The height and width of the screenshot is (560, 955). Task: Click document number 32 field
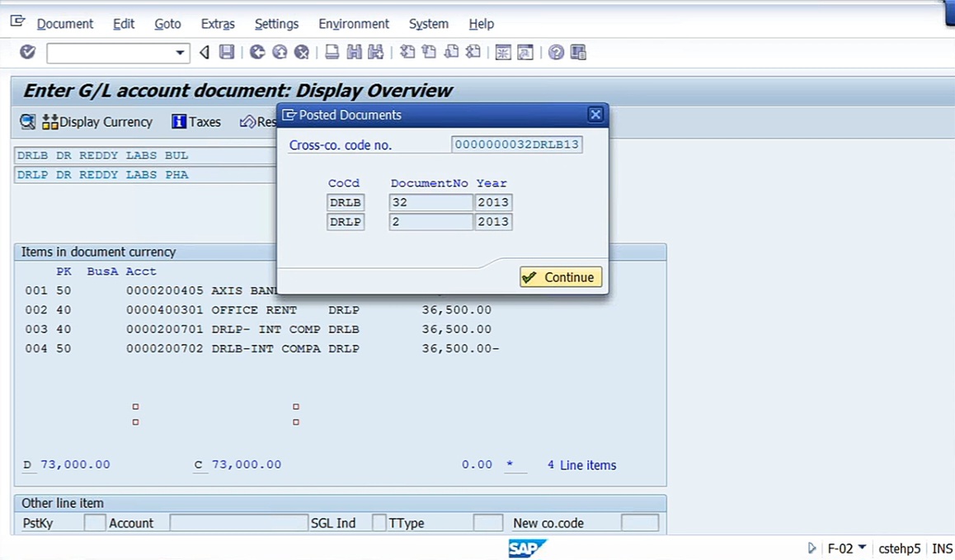pos(430,202)
